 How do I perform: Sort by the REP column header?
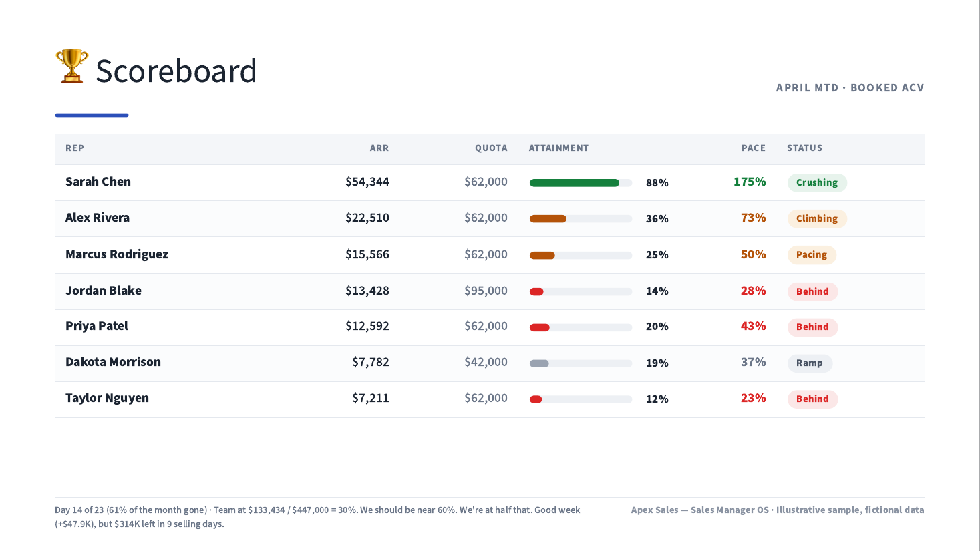coord(75,148)
